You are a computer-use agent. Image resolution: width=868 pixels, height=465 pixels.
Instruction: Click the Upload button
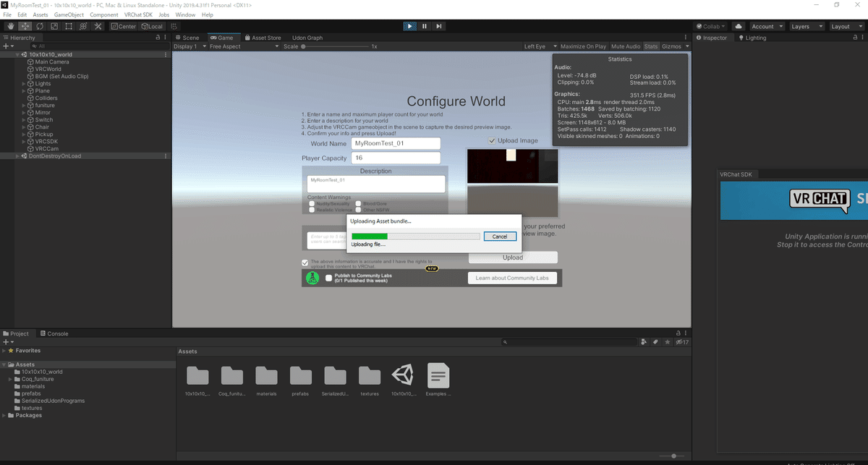tap(513, 257)
